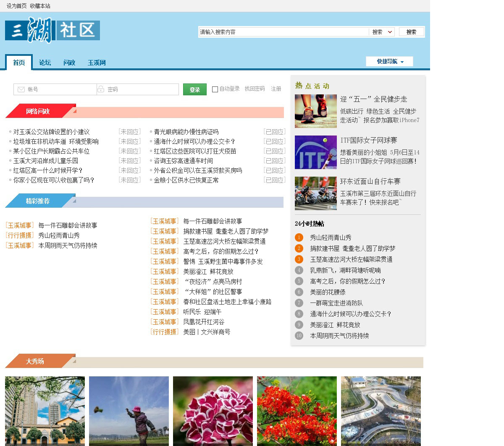Click the 找回密码 link
Viewport: 504px width, 446px height.
[255, 89]
